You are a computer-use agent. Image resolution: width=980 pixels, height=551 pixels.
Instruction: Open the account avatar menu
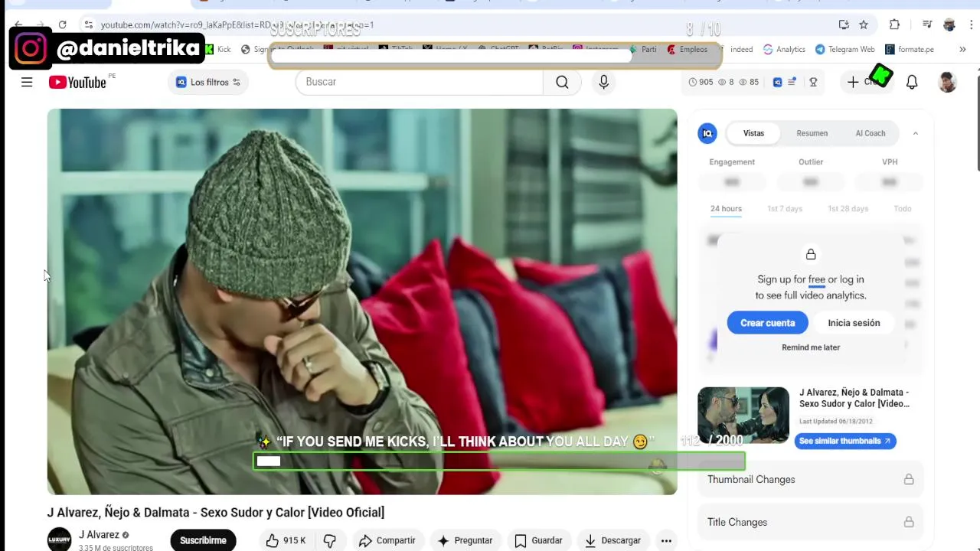(x=948, y=82)
